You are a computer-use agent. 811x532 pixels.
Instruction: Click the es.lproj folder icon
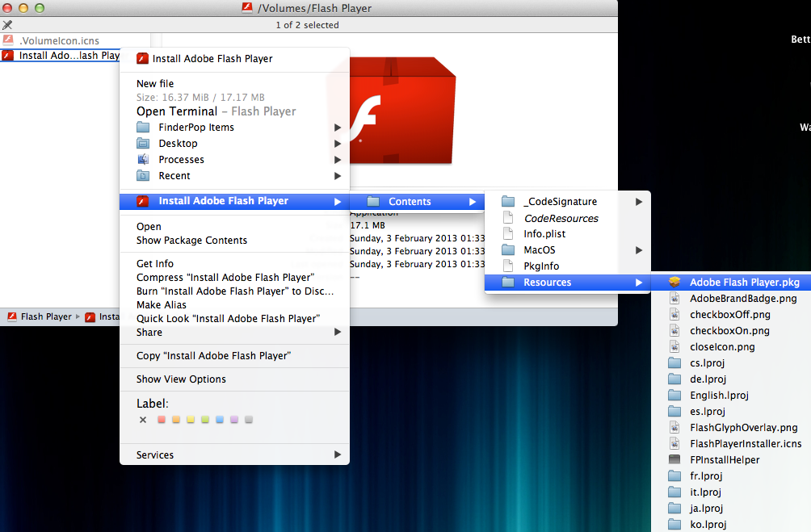click(674, 411)
